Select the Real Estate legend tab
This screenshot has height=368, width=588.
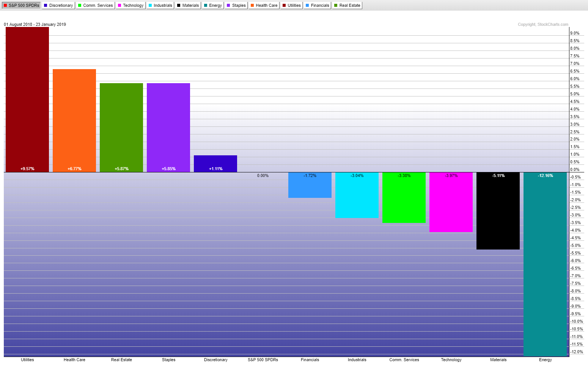click(x=347, y=5)
